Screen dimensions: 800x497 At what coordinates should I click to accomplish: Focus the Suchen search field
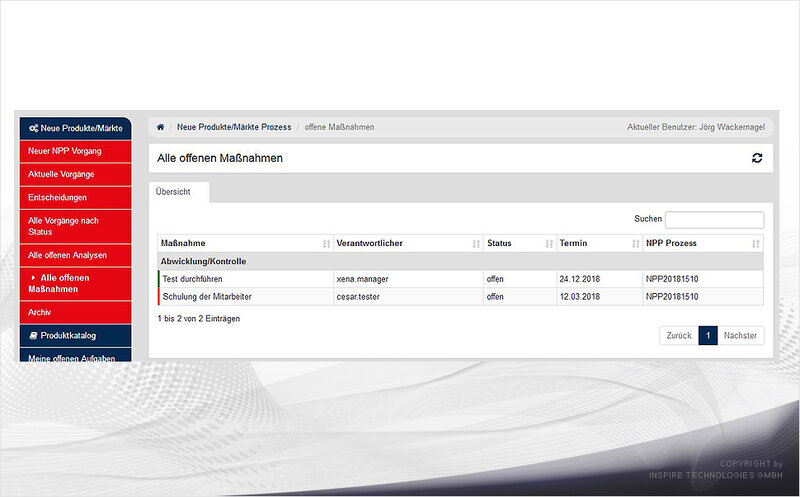click(714, 219)
